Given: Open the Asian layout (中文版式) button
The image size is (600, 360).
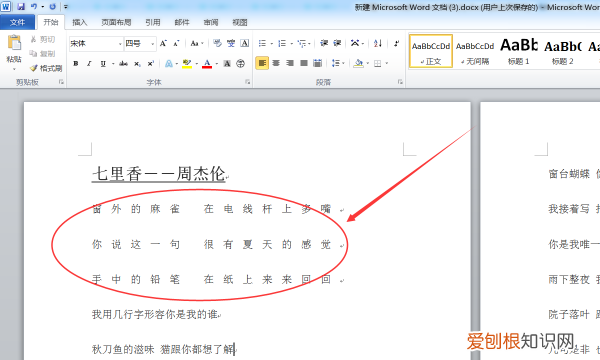Looking at the screenshot, I should point(355,43).
